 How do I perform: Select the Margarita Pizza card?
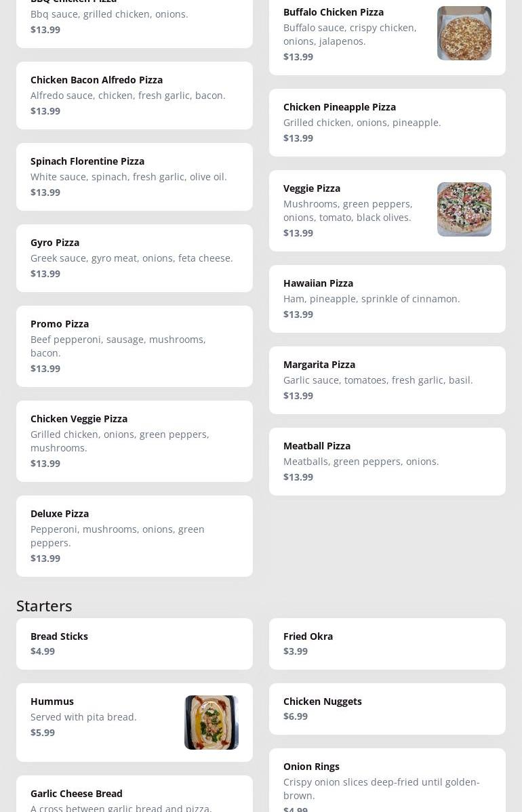point(387,380)
